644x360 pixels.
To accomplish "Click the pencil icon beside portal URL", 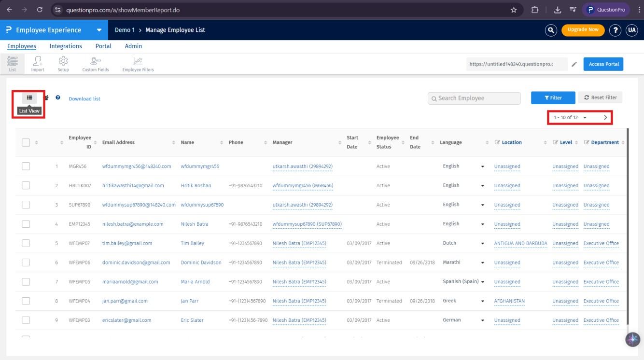I will point(574,64).
